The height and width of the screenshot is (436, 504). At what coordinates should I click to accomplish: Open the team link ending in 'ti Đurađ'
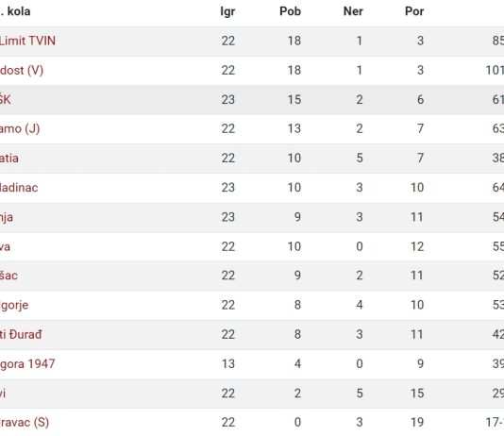(21, 334)
